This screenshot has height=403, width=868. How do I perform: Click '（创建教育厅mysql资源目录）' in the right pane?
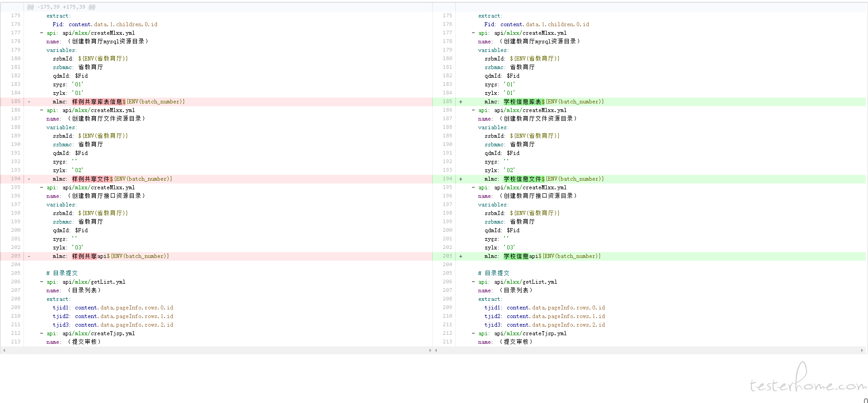[x=540, y=42]
